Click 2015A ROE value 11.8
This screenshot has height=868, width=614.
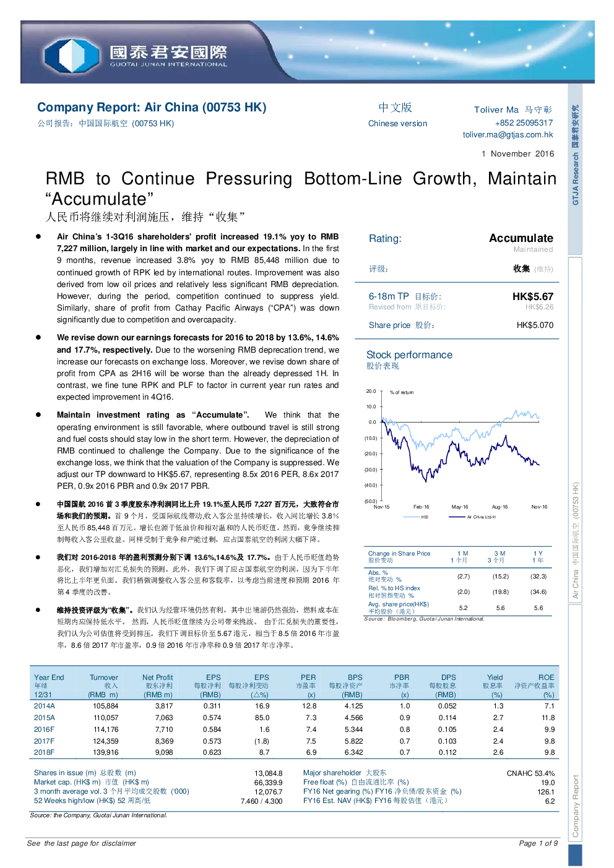coord(548,718)
